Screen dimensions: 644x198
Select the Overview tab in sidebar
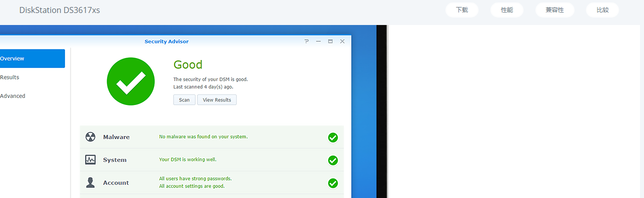point(32,58)
